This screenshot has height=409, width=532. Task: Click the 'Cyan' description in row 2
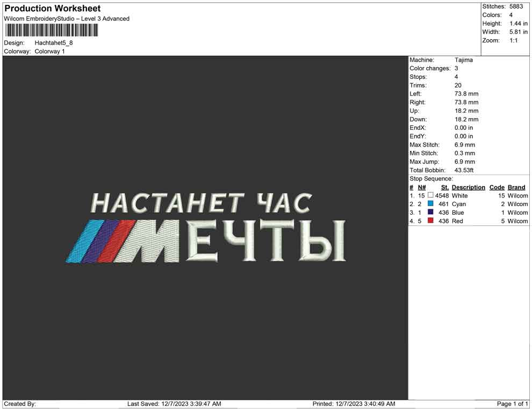(x=459, y=204)
